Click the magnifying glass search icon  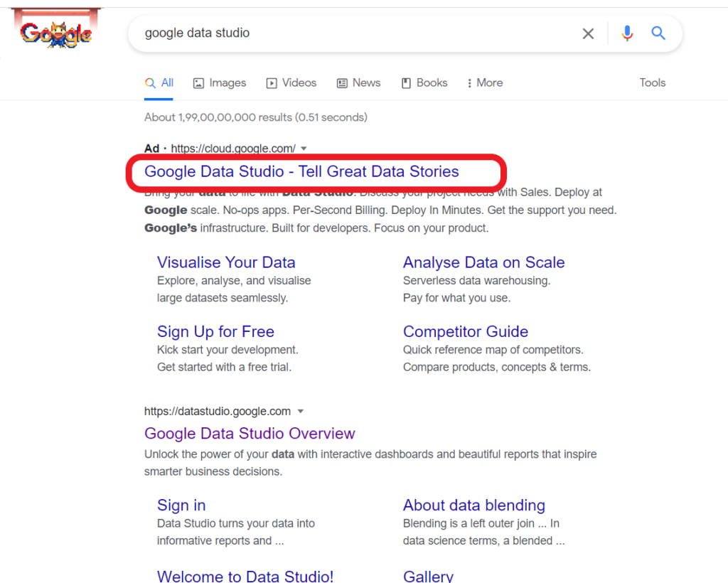pos(658,33)
